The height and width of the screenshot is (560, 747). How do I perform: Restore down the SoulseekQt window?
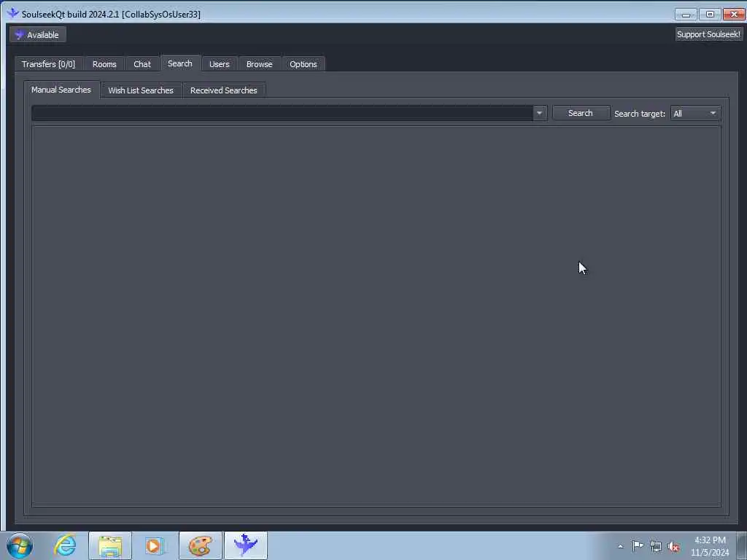coord(710,15)
